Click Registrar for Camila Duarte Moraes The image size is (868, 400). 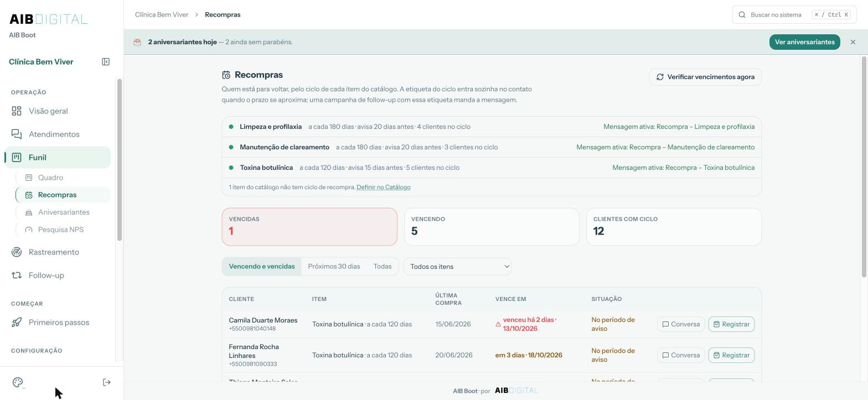pos(731,324)
